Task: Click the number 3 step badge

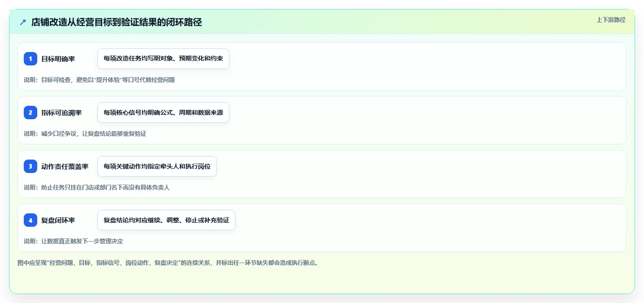Action: [31, 166]
